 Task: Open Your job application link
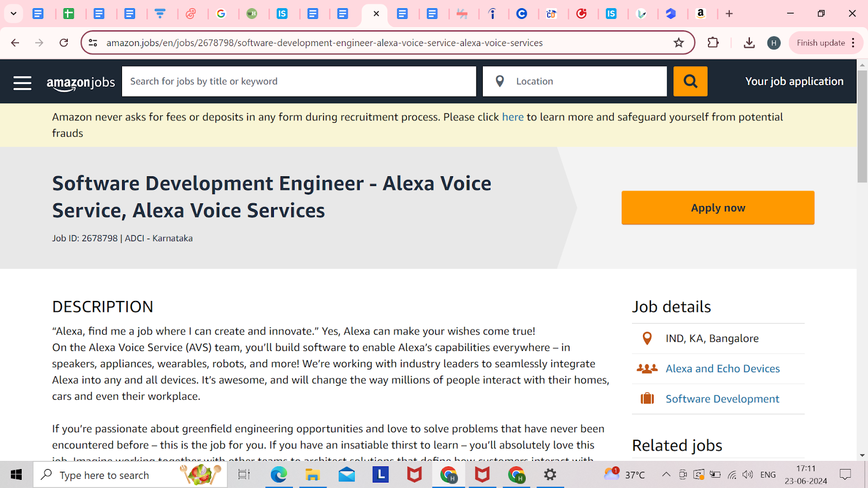794,81
